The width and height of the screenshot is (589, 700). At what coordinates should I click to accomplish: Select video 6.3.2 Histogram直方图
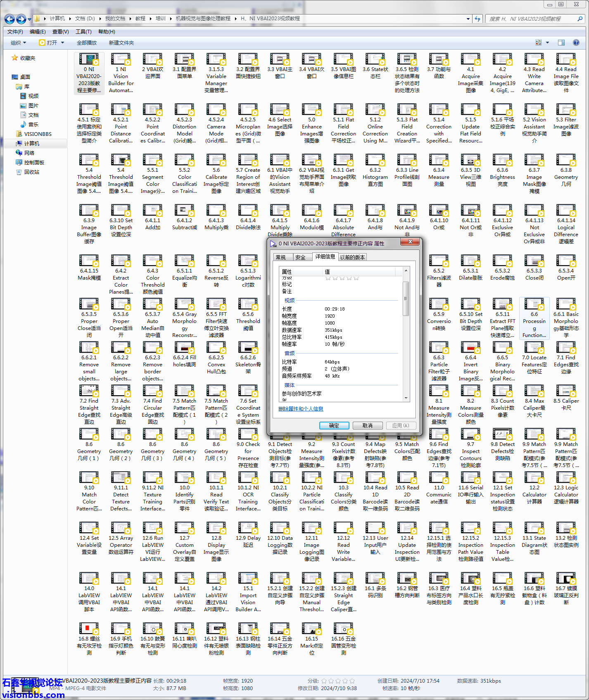(x=375, y=171)
